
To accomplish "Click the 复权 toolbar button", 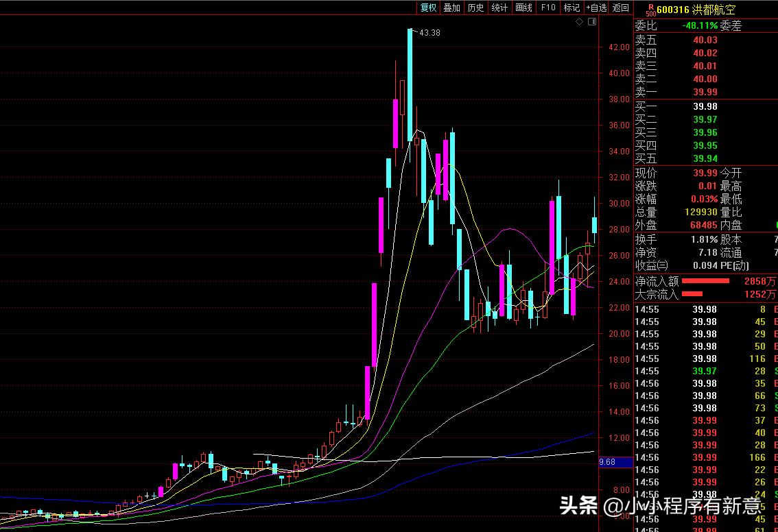I will pos(429,8).
